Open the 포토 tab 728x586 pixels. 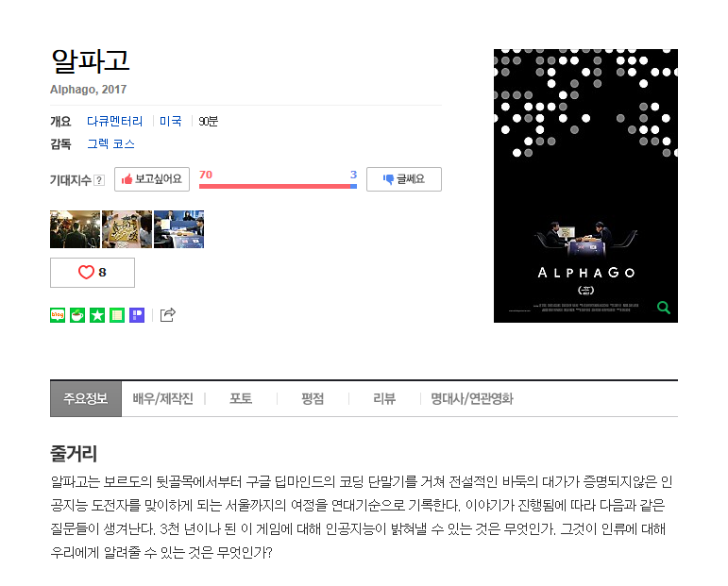(x=241, y=398)
